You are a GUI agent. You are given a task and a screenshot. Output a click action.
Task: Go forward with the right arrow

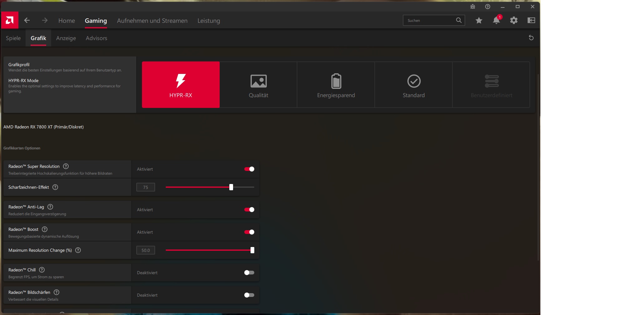[x=45, y=20]
